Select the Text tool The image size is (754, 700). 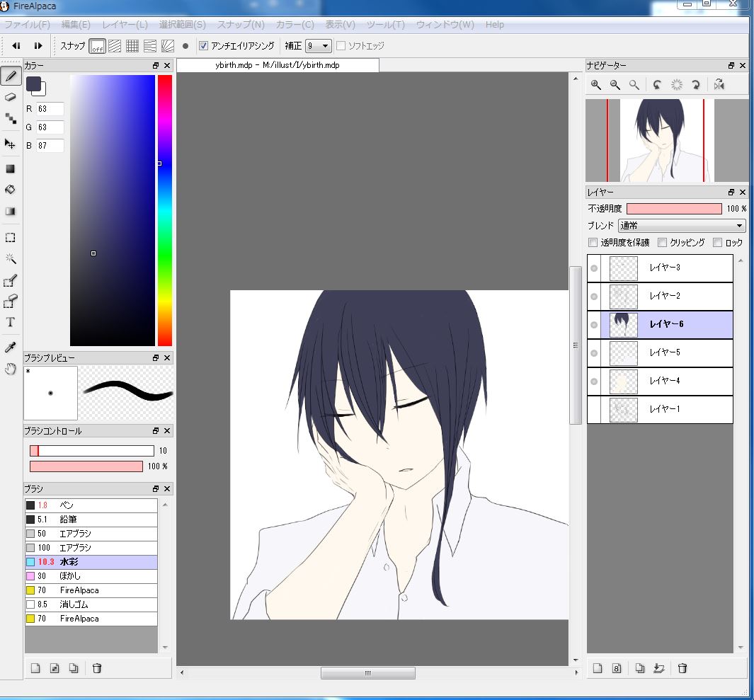pos(11,322)
